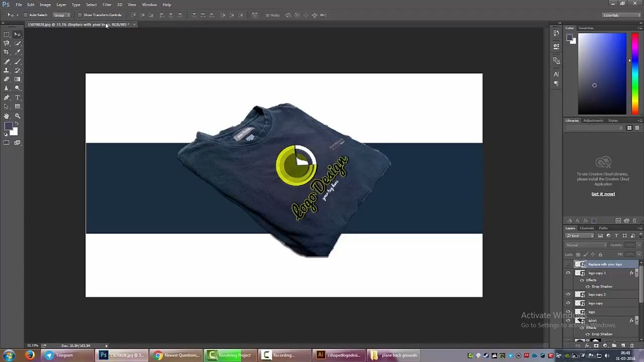Open the Normal blend mode dropdown

586,245
